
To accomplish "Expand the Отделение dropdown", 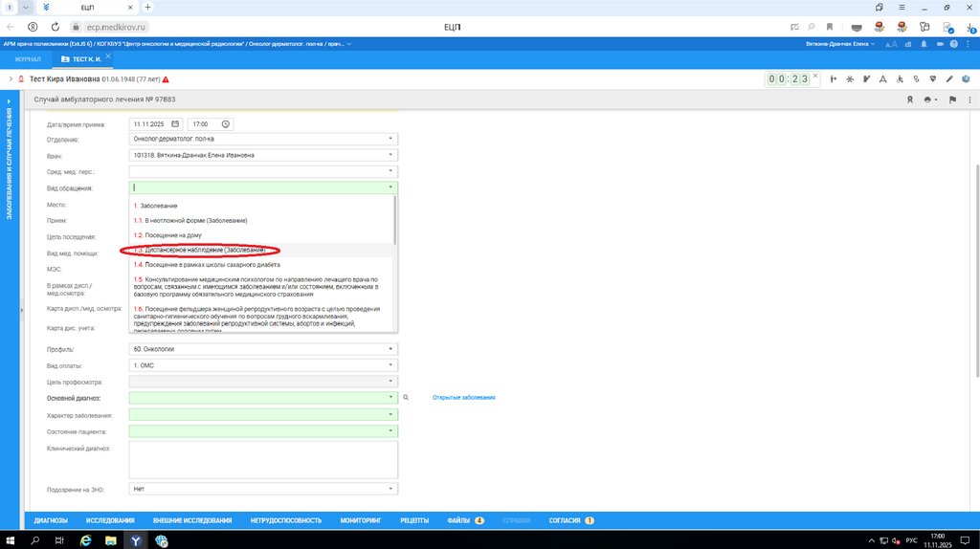I will click(390, 139).
